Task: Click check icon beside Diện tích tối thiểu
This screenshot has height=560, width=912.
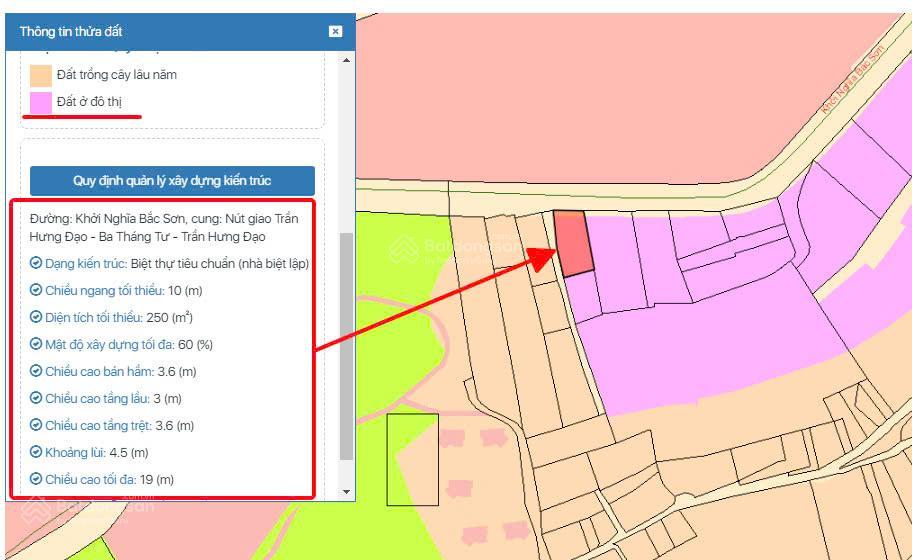Action: coord(36,317)
